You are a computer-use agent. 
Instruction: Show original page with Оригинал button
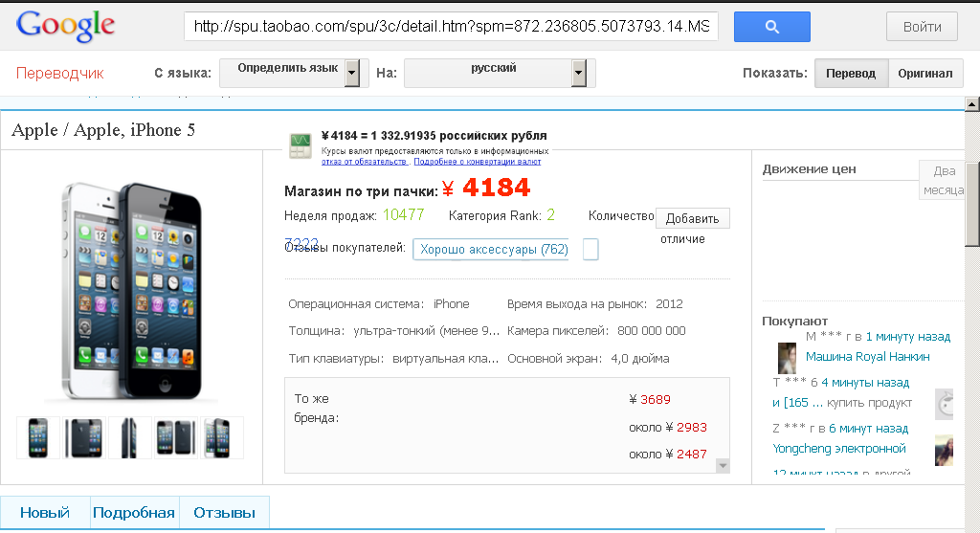point(925,73)
